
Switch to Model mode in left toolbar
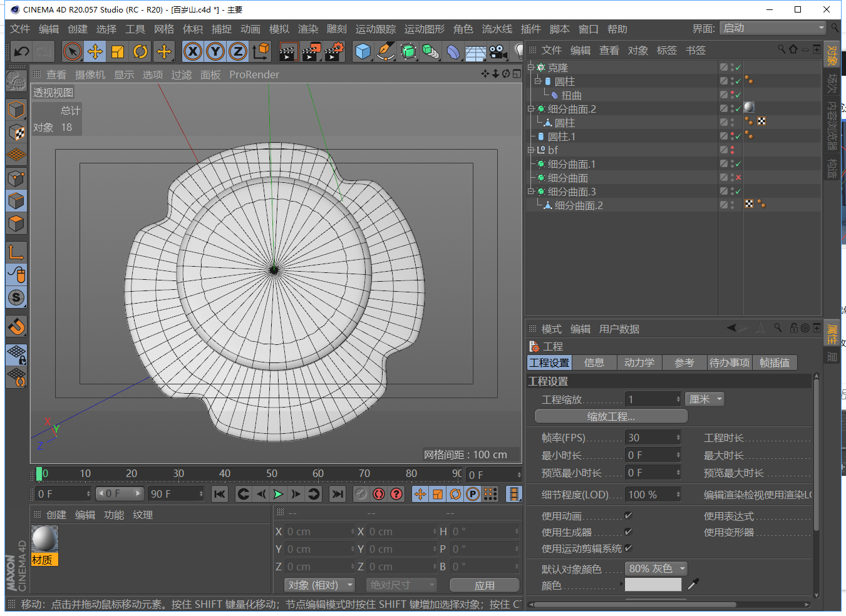coord(16,110)
